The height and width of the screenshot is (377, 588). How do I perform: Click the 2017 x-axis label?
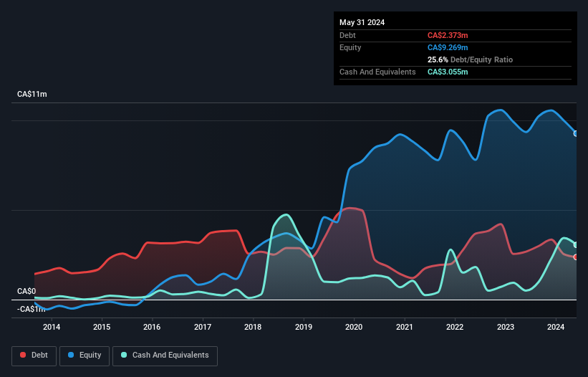click(x=203, y=327)
